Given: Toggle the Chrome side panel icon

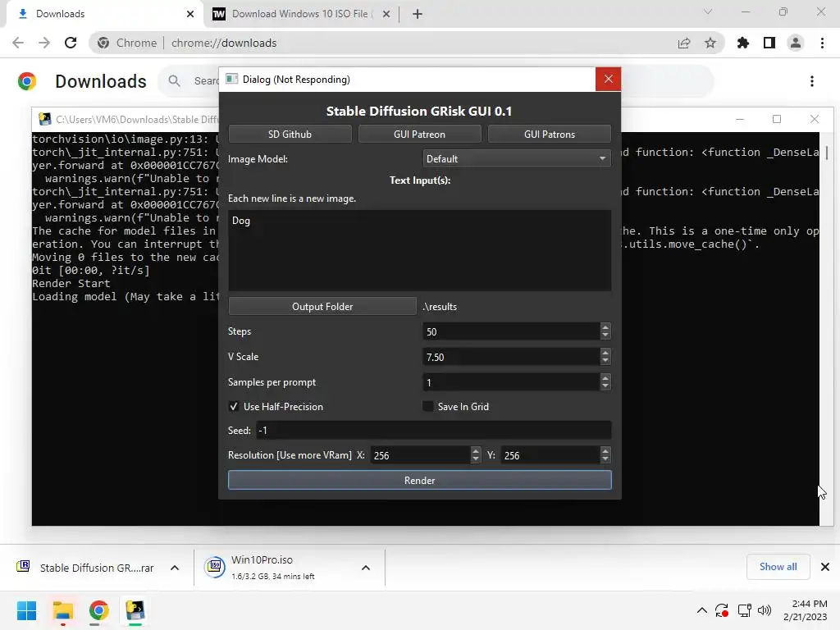Looking at the screenshot, I should (769, 43).
